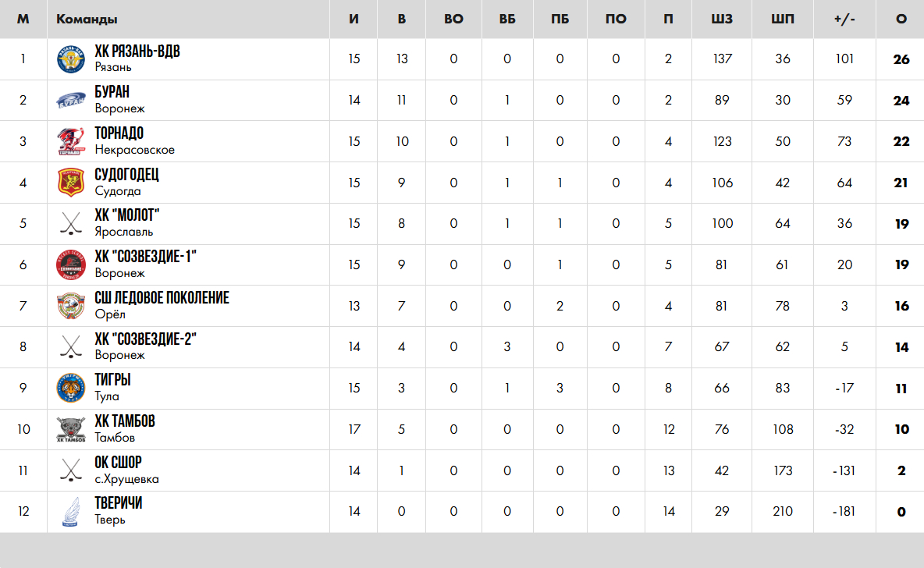Open the Тверичи team name link

click(119, 504)
